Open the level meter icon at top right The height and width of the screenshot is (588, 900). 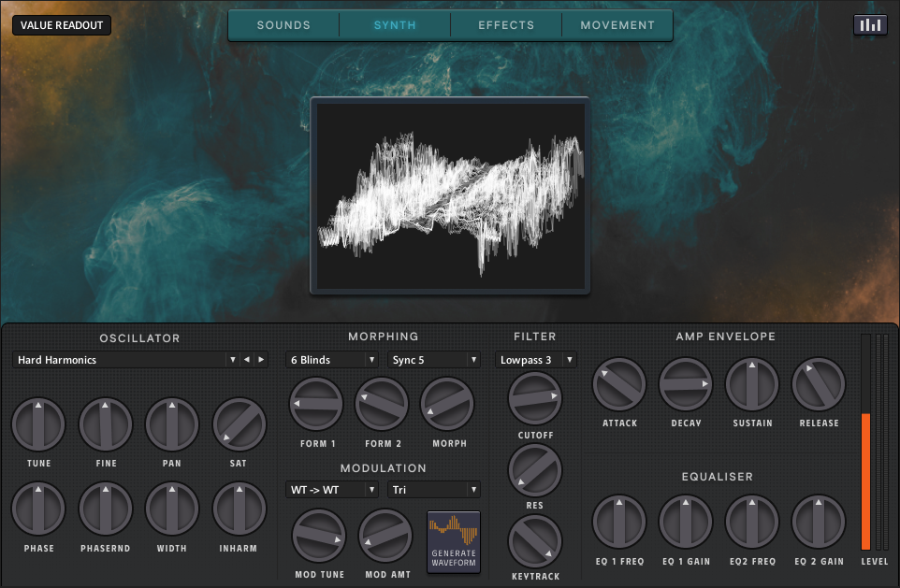point(870,25)
